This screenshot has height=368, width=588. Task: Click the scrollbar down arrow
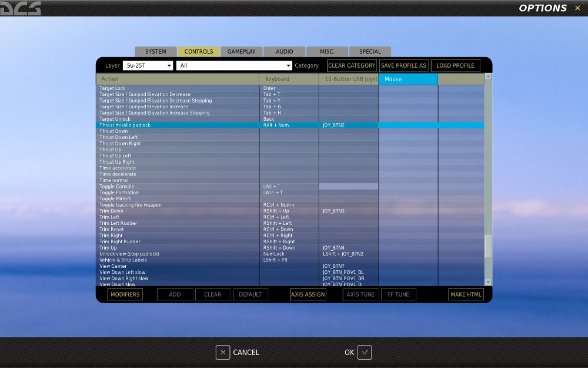[488, 282]
